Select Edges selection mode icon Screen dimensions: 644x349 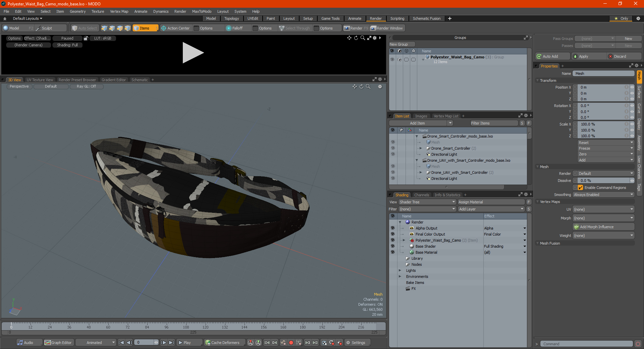tap(112, 28)
